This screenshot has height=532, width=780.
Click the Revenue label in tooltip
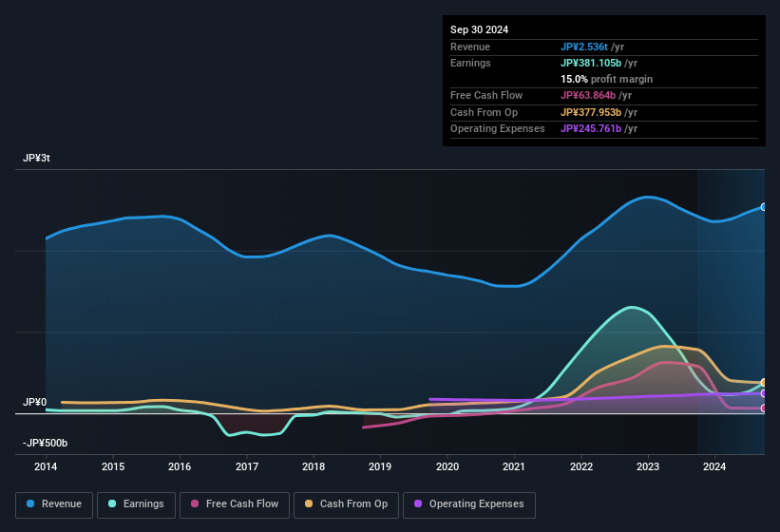pos(470,47)
